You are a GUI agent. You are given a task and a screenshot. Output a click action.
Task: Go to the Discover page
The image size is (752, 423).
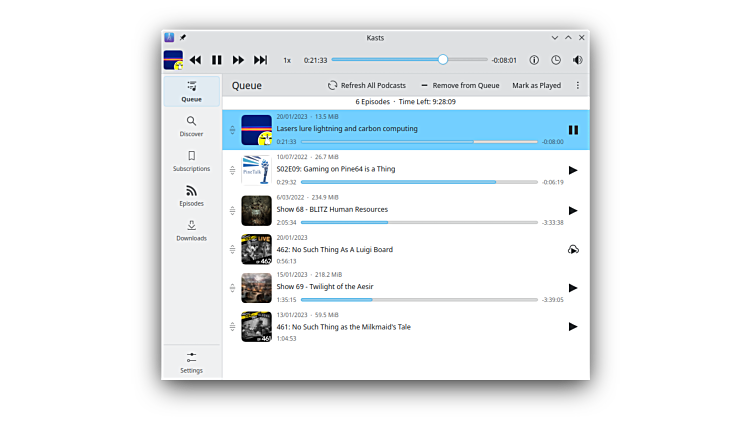191,126
